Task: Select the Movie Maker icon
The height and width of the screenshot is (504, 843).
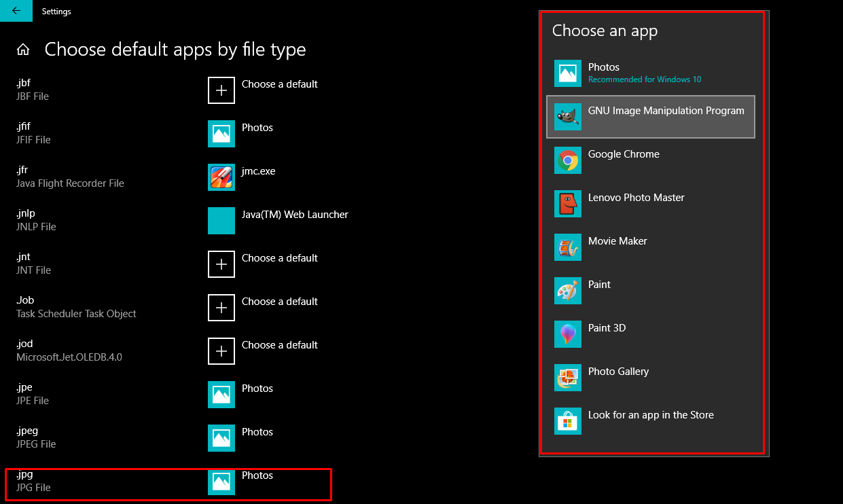Action: click(x=568, y=247)
